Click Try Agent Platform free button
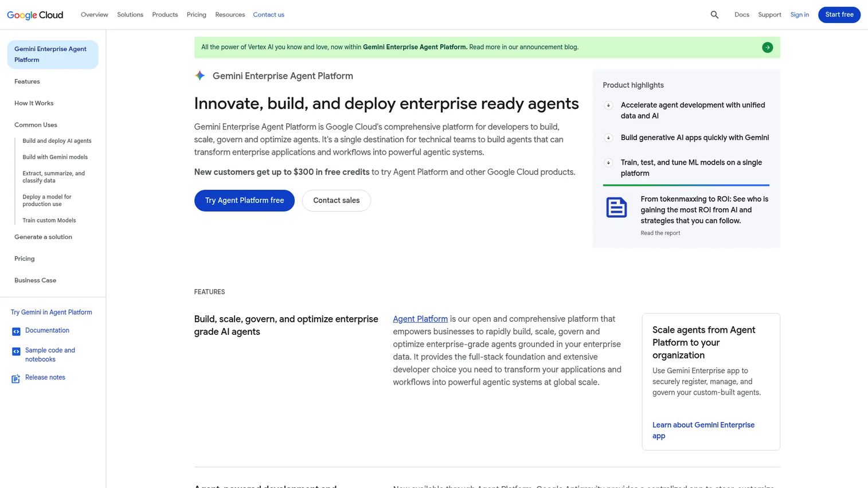Viewport: 868px width, 488px height. click(244, 201)
